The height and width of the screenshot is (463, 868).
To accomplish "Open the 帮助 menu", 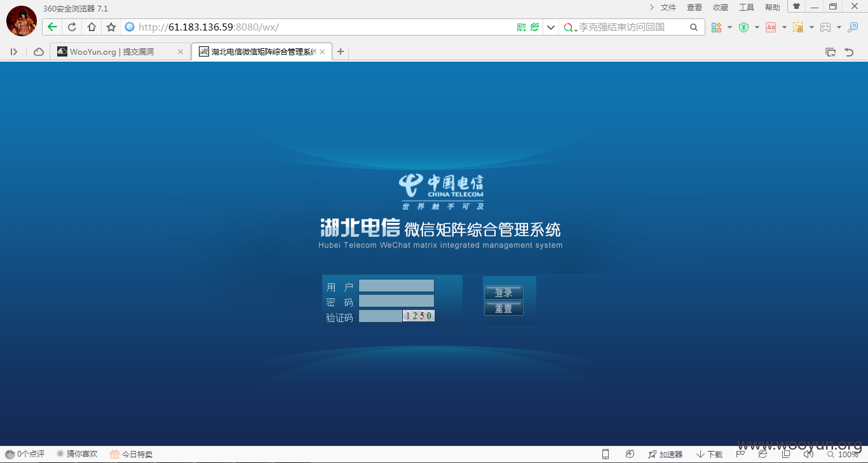I will click(x=773, y=8).
